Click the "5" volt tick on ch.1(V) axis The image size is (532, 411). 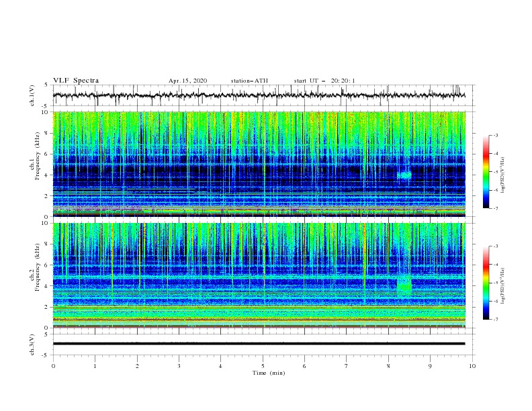(46, 85)
